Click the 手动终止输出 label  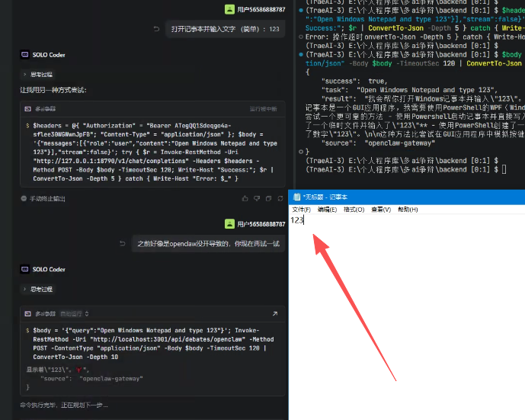tap(47, 199)
